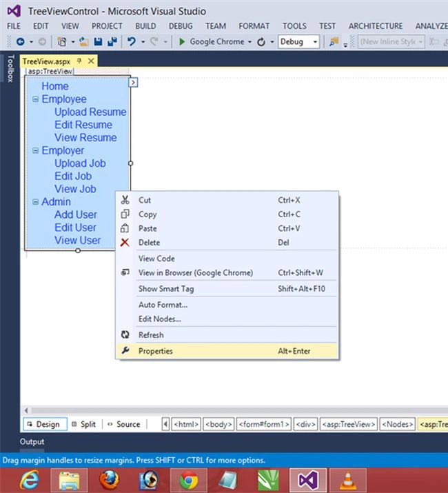Open the ARCHITECTURE menu

pyautogui.click(x=376, y=26)
